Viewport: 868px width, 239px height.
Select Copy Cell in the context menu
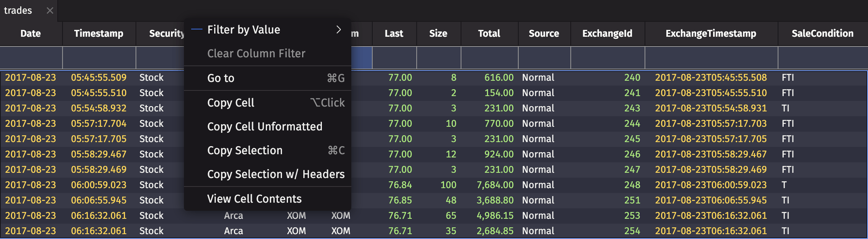[231, 103]
